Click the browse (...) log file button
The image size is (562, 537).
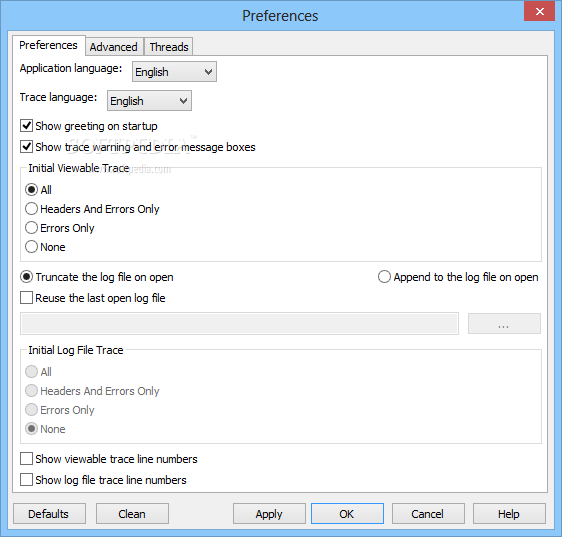[x=504, y=323]
